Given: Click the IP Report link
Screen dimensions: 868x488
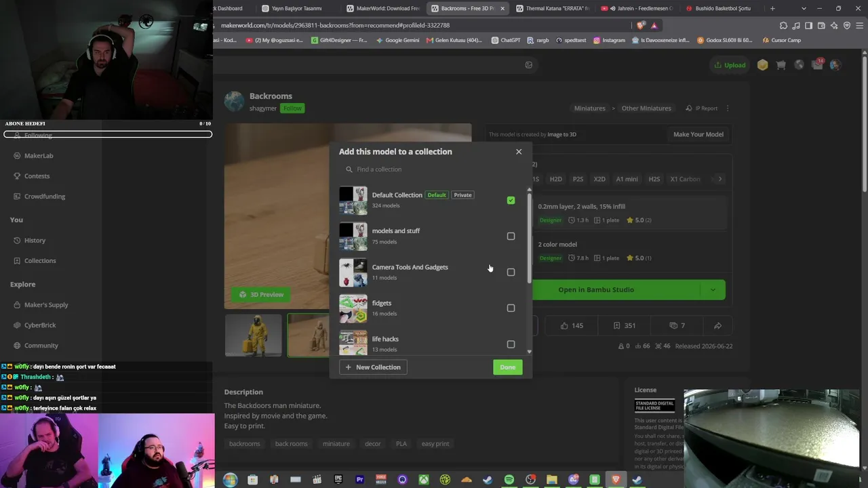Looking at the screenshot, I should coord(701,108).
